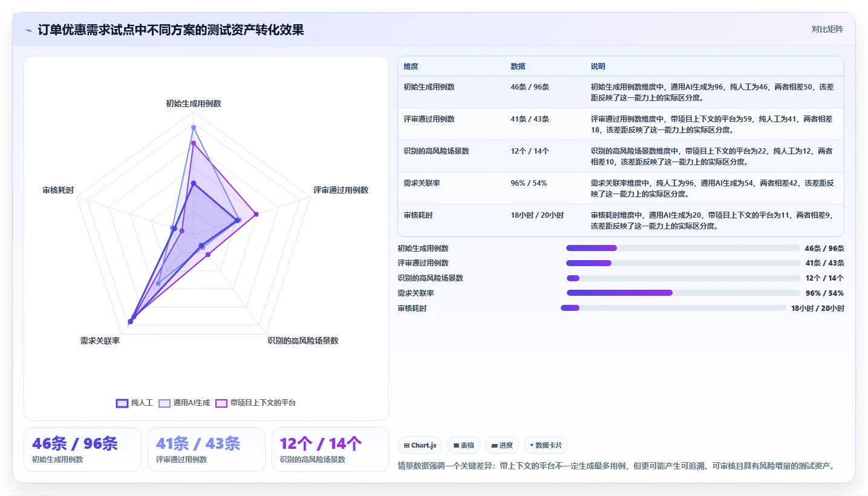The width and height of the screenshot is (868, 496).
Task: Click the Chart.js chip icon
Action: tap(407, 445)
